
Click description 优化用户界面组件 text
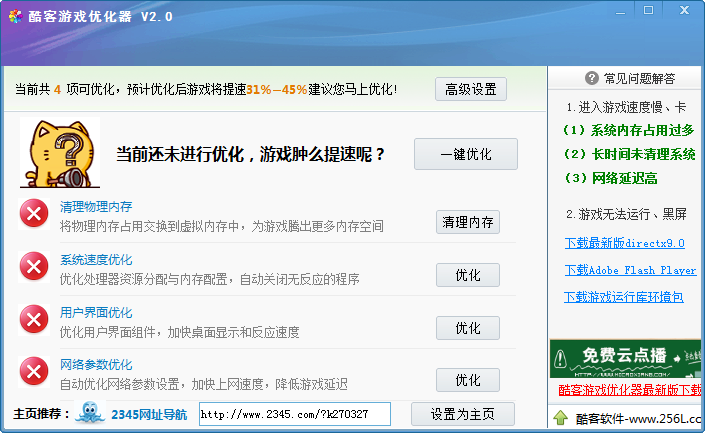click(x=179, y=332)
